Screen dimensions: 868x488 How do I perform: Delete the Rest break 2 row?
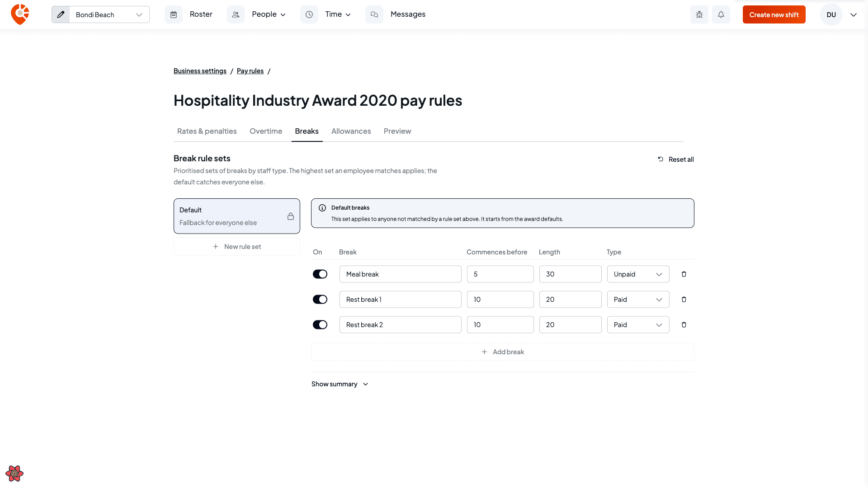click(684, 325)
